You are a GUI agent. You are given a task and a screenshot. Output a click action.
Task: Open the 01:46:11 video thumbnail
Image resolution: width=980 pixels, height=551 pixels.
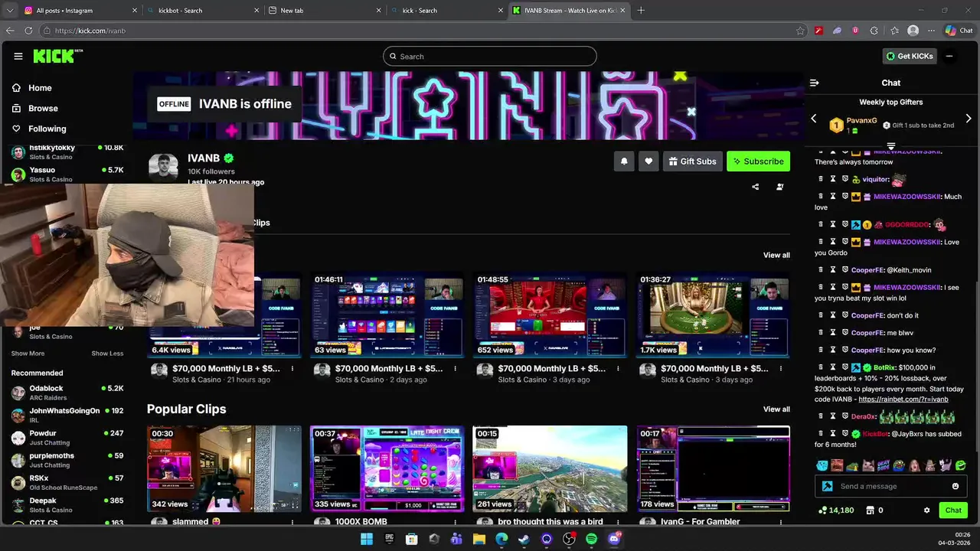pyautogui.click(x=387, y=315)
